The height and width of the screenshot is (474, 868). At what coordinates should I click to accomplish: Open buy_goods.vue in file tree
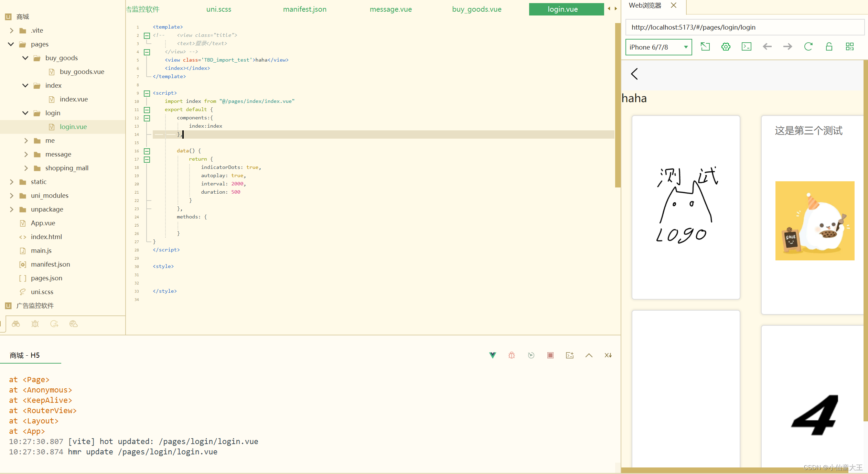click(82, 72)
